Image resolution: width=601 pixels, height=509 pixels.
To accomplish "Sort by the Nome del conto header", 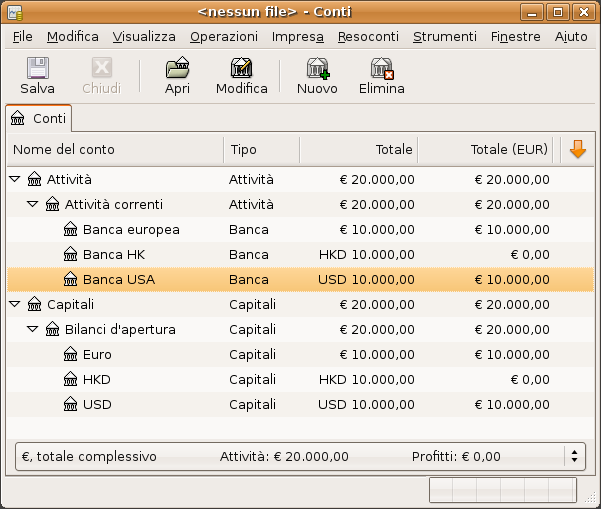I will point(115,149).
